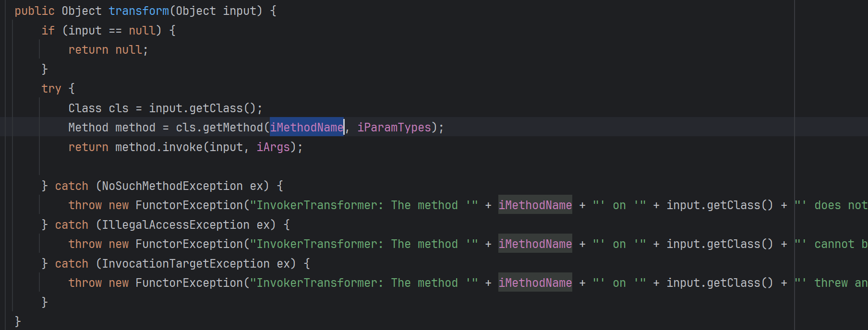
Task: Click InvocationTargetException in the catch clause
Action: (x=185, y=263)
